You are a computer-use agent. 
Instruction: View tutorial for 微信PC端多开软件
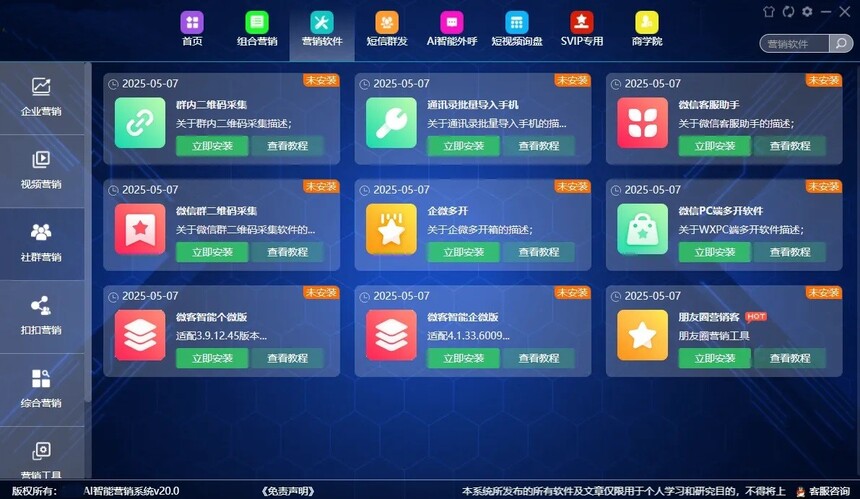pos(790,252)
